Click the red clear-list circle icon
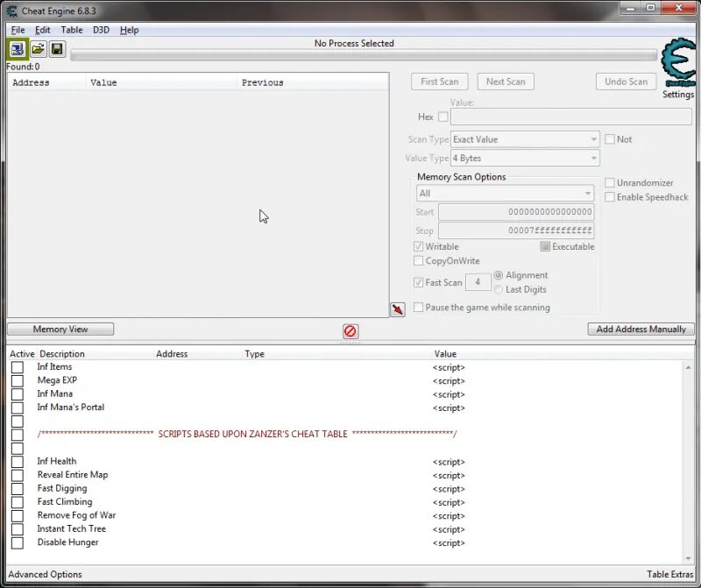This screenshot has height=588, width=701. 350,331
